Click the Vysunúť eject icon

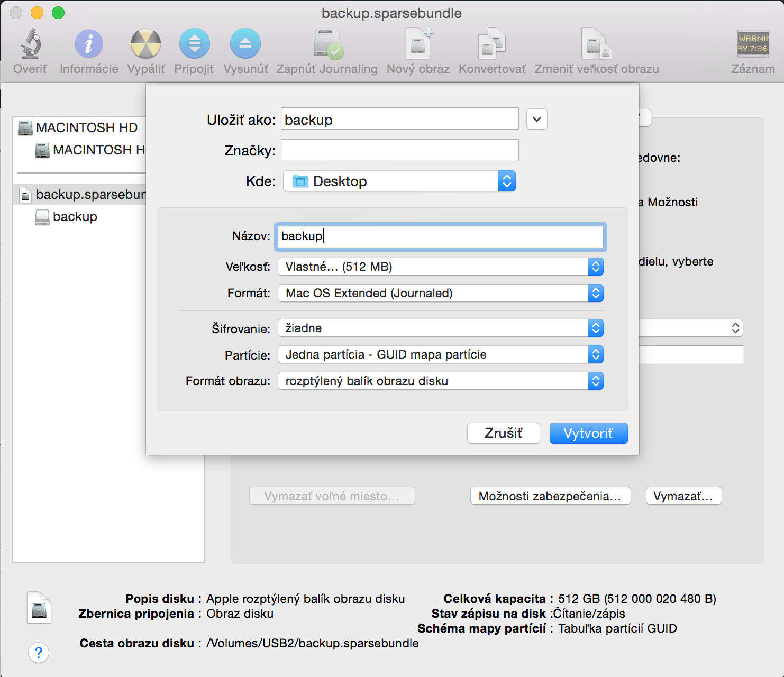click(245, 43)
